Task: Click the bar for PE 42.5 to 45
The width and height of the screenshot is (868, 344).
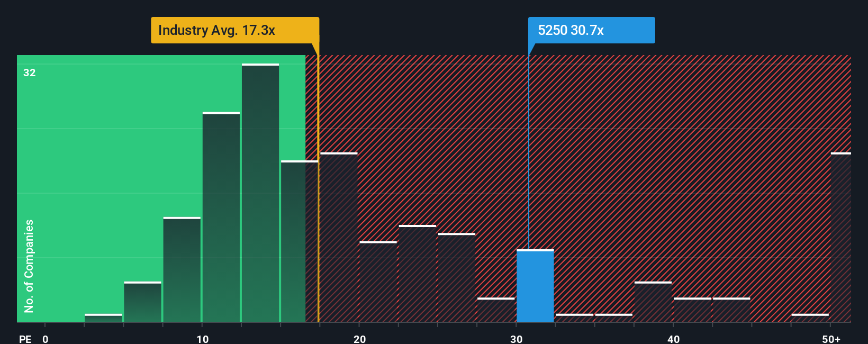Action: [731, 310]
